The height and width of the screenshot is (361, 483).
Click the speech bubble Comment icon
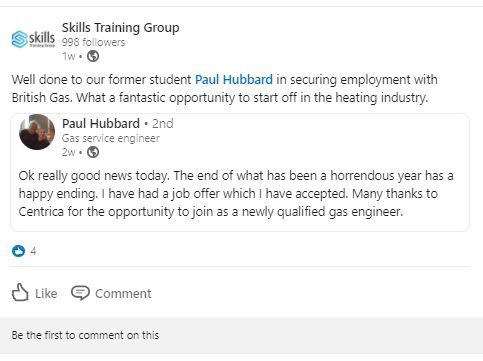(80, 293)
